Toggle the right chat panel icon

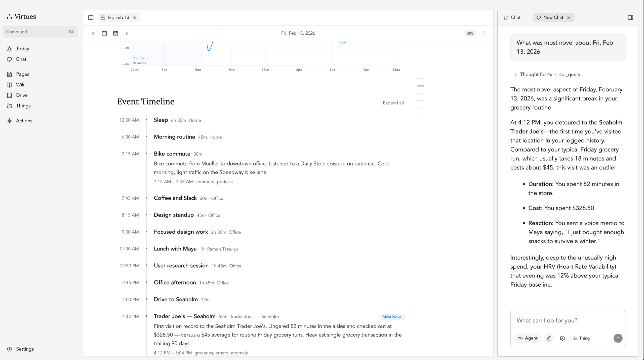(630, 18)
